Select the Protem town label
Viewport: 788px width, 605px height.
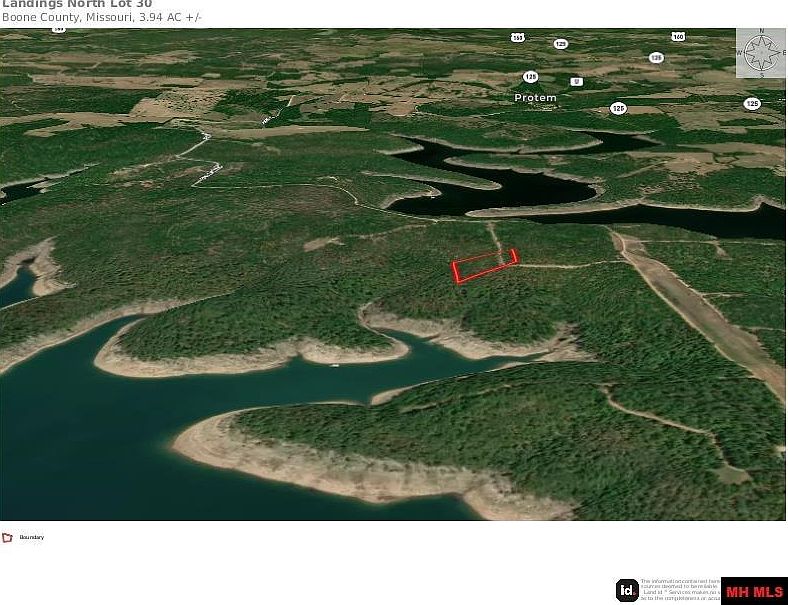(x=535, y=98)
